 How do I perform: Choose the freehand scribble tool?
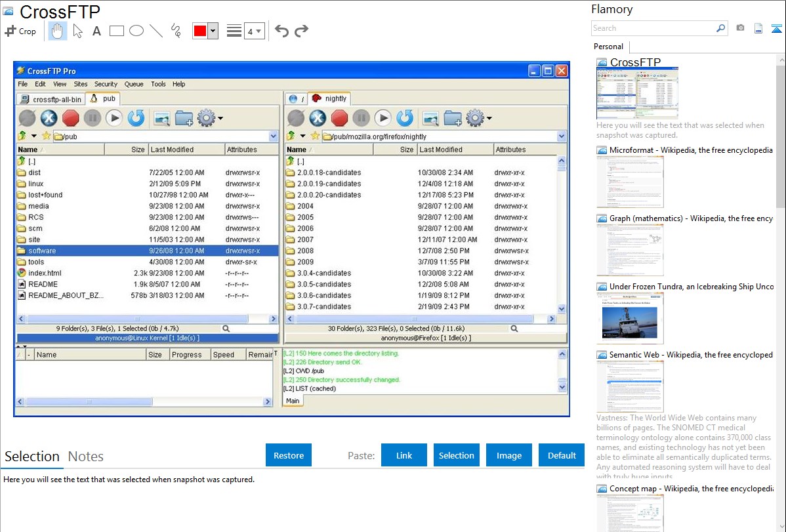(x=176, y=31)
